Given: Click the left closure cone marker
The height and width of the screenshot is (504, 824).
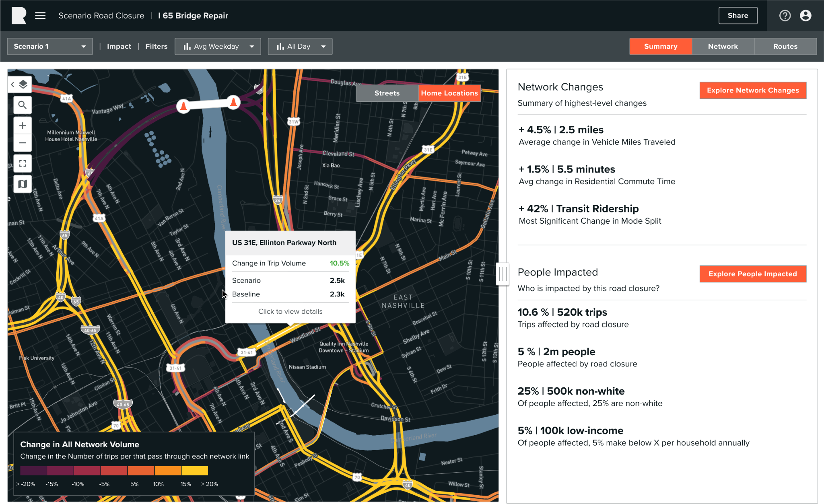Looking at the screenshot, I should click(183, 106).
